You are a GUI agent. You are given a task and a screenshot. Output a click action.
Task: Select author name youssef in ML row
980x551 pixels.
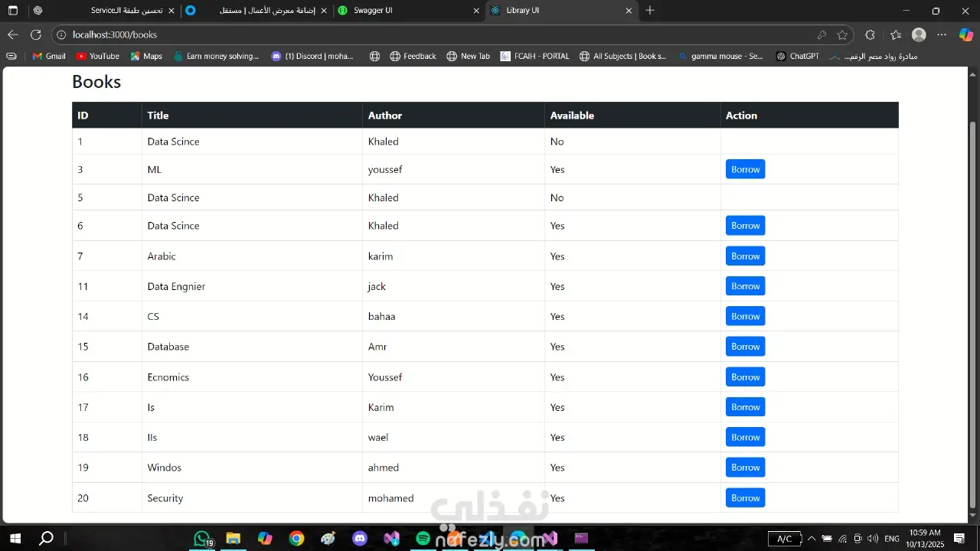click(x=385, y=169)
